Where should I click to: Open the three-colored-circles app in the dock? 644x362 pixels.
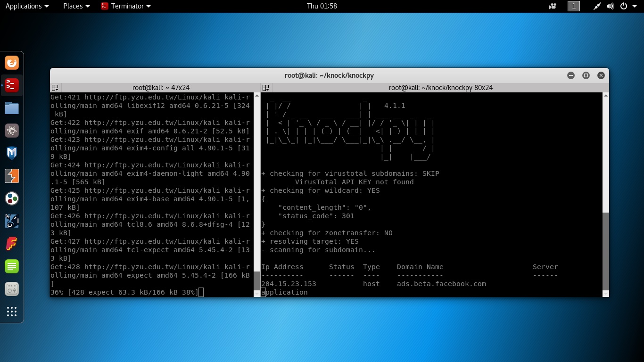coord(12,198)
